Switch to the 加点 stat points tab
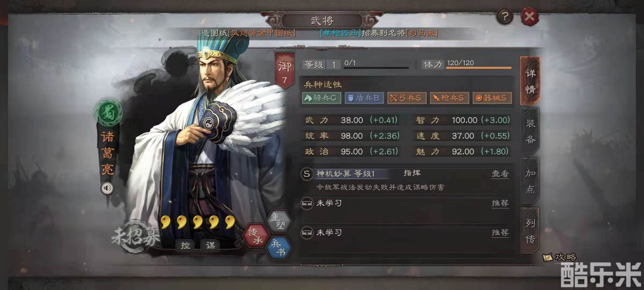 (x=530, y=181)
